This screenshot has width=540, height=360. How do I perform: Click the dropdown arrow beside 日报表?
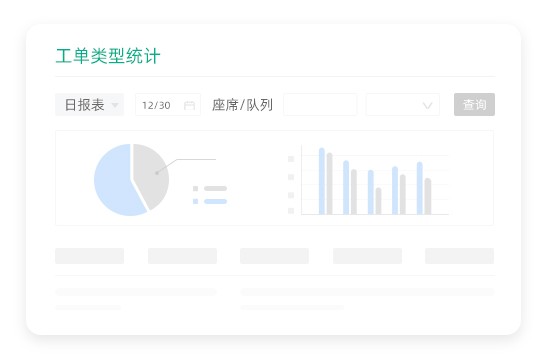tap(115, 105)
